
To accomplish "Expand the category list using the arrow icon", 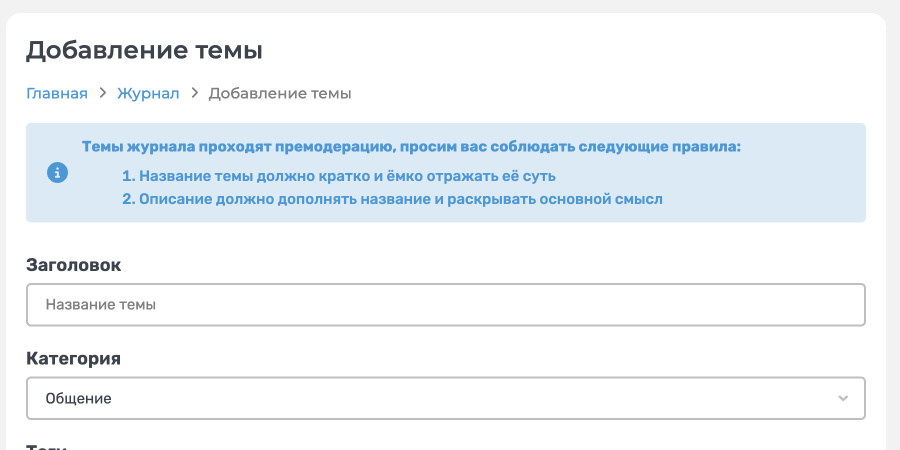I will click(843, 398).
